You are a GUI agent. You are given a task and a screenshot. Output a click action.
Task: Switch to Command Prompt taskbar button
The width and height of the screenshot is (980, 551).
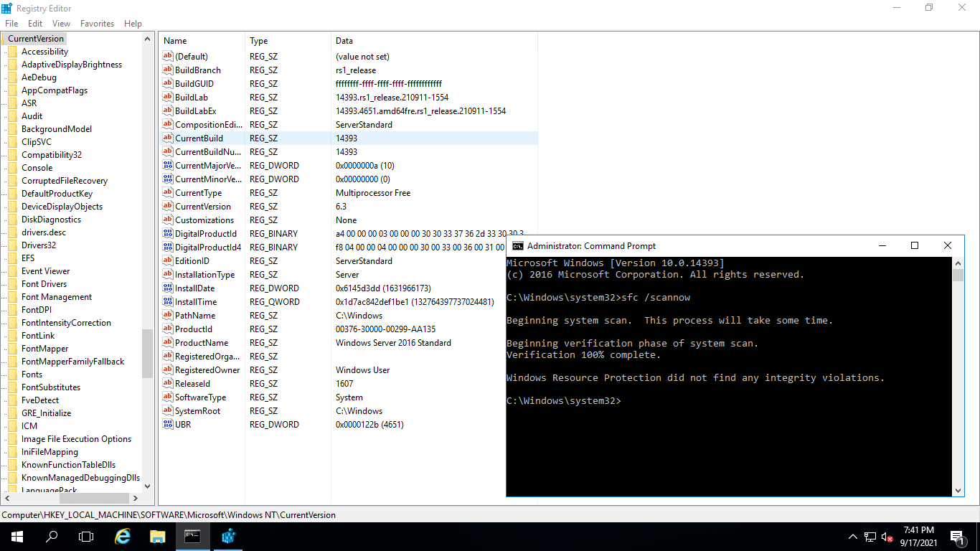[x=192, y=536]
